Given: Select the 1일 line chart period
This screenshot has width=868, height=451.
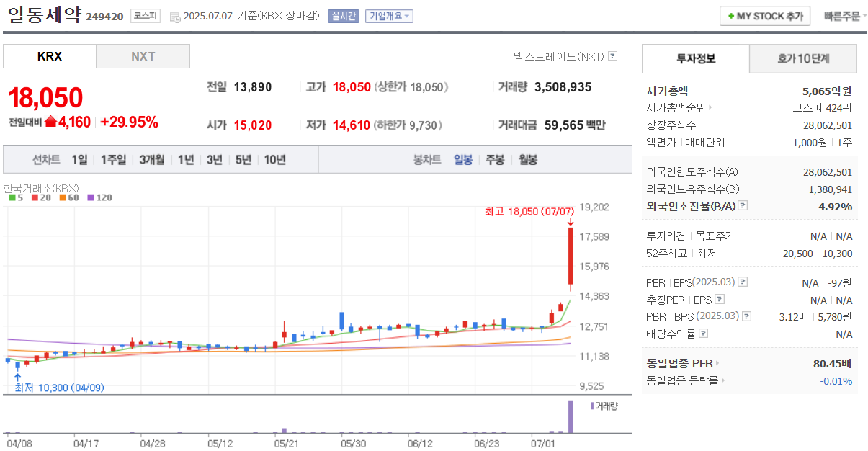Looking at the screenshot, I should point(79,160).
